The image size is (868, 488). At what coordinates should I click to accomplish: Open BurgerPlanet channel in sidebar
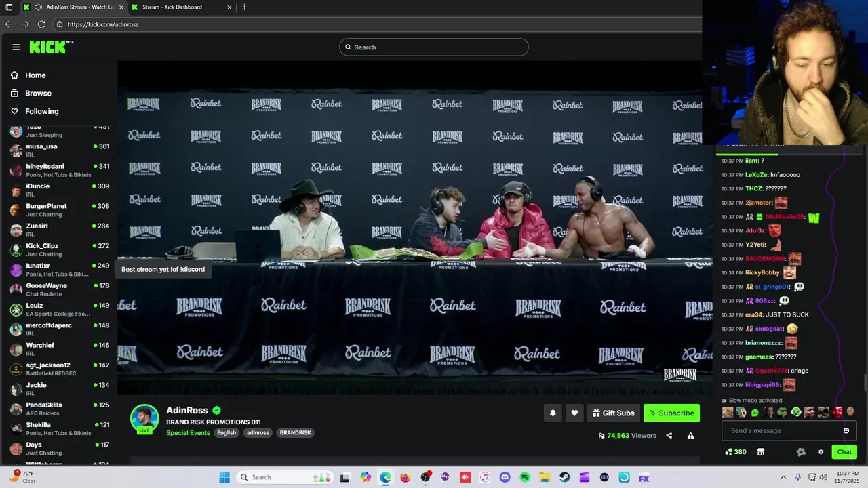pyautogui.click(x=60, y=210)
